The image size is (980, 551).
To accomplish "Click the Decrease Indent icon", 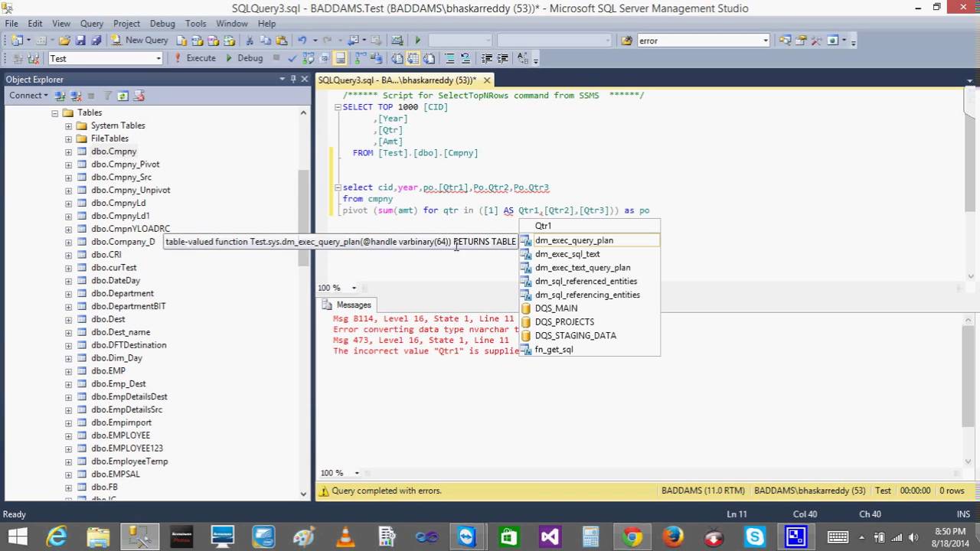I will click(487, 58).
